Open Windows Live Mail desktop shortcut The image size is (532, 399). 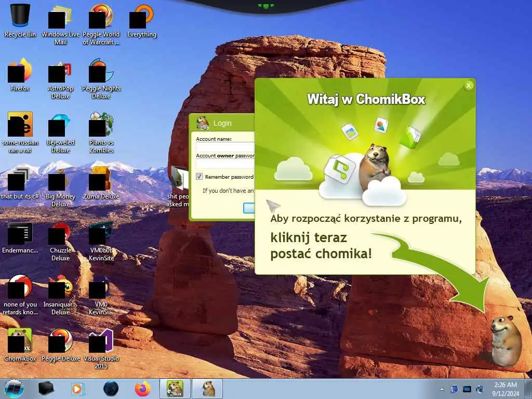click(60, 24)
